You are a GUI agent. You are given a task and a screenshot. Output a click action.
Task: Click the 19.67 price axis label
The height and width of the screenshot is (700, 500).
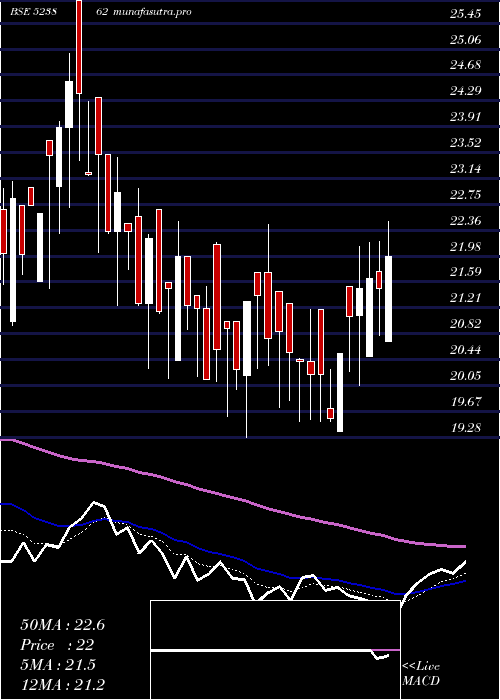click(x=466, y=401)
